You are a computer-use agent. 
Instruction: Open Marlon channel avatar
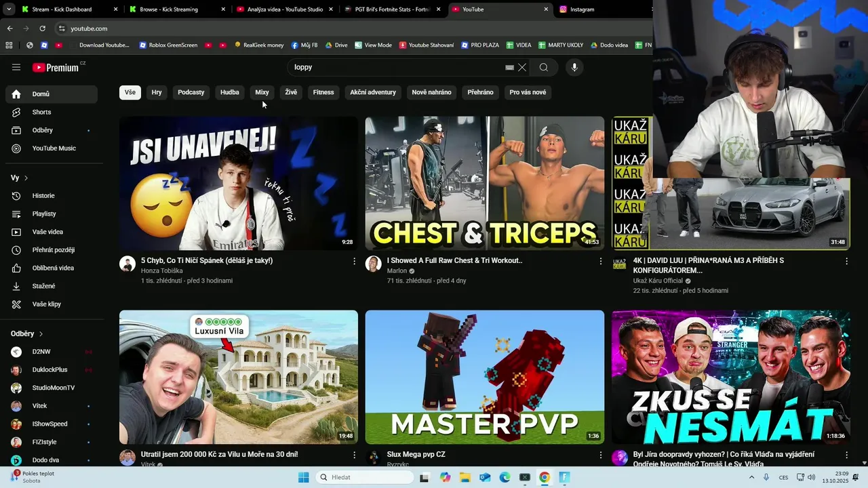pos(374,264)
